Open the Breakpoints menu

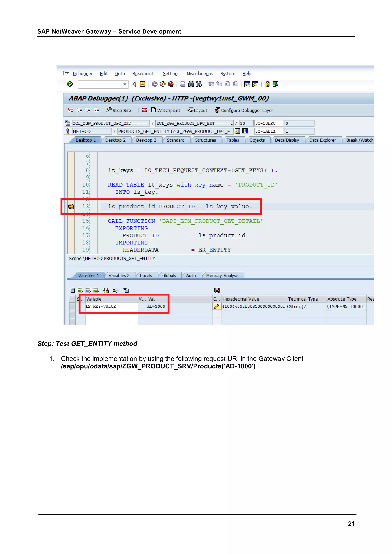[x=144, y=74]
